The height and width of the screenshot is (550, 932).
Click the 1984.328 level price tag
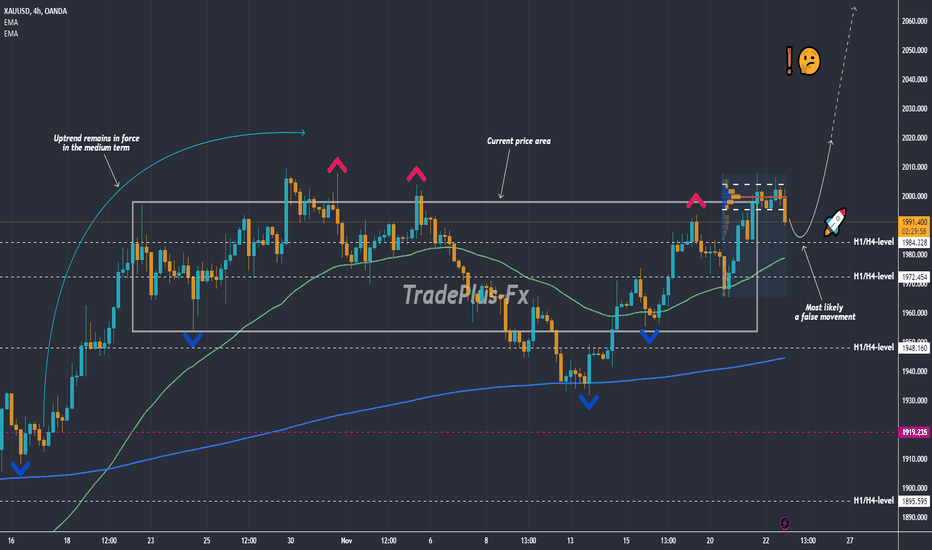tap(914, 243)
